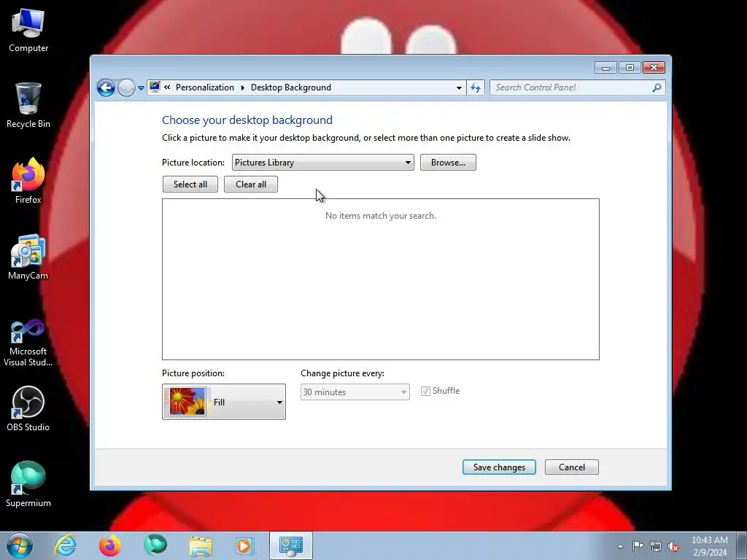Toggle the Shuffle checkbox
Viewport: 747px width, 560px height.
click(x=425, y=392)
